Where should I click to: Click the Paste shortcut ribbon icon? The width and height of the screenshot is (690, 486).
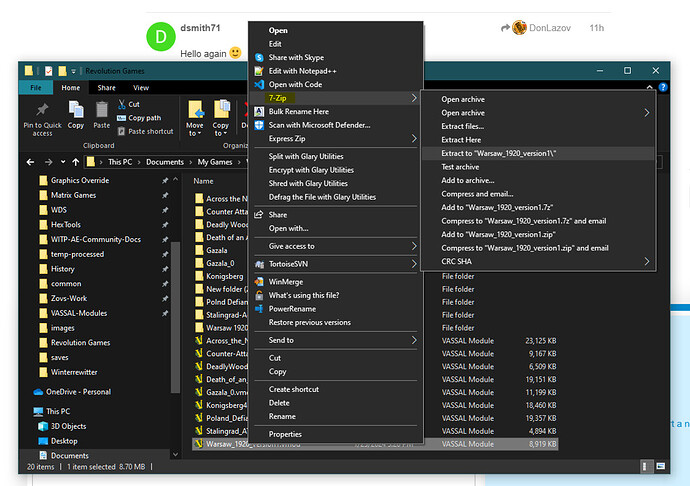point(121,131)
